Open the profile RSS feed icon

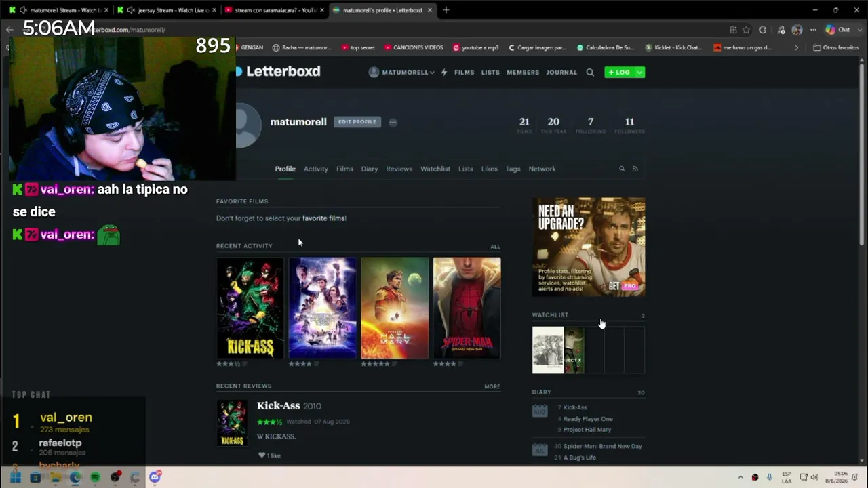click(635, 169)
